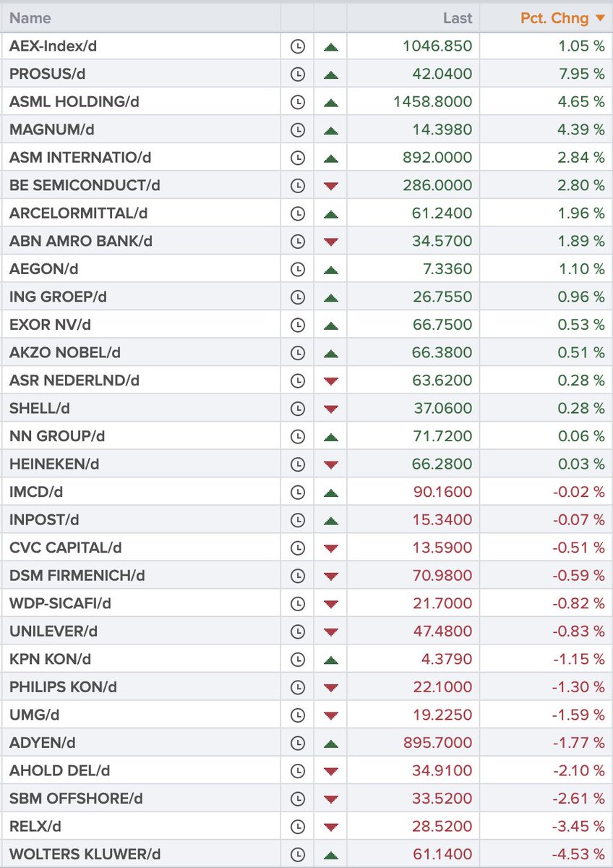Select the DSM FIRMENICH/d name
613x868 pixels.
pos(77,576)
